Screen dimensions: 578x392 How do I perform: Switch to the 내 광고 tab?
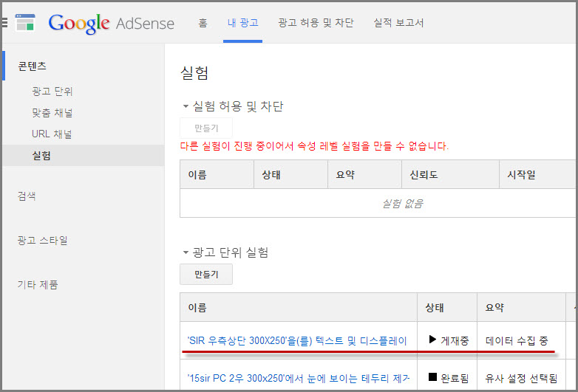[242, 23]
